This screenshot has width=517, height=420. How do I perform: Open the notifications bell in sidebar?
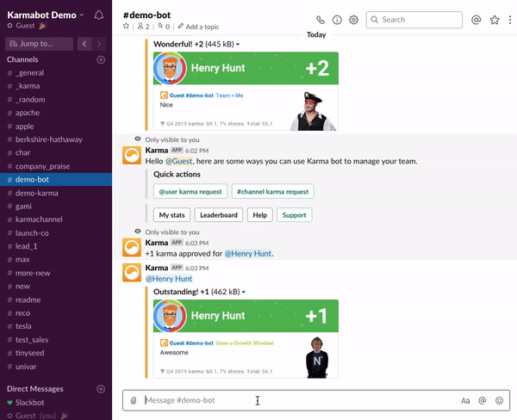[x=99, y=15]
